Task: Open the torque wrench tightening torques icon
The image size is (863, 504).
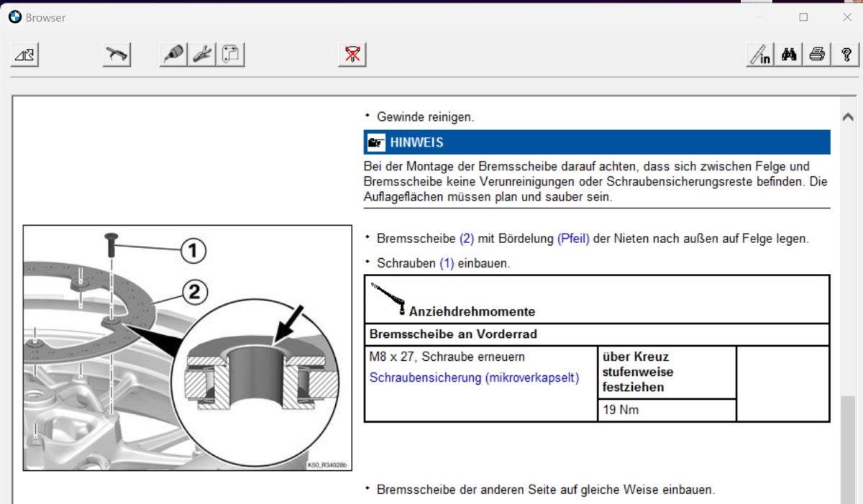Action: click(117, 55)
